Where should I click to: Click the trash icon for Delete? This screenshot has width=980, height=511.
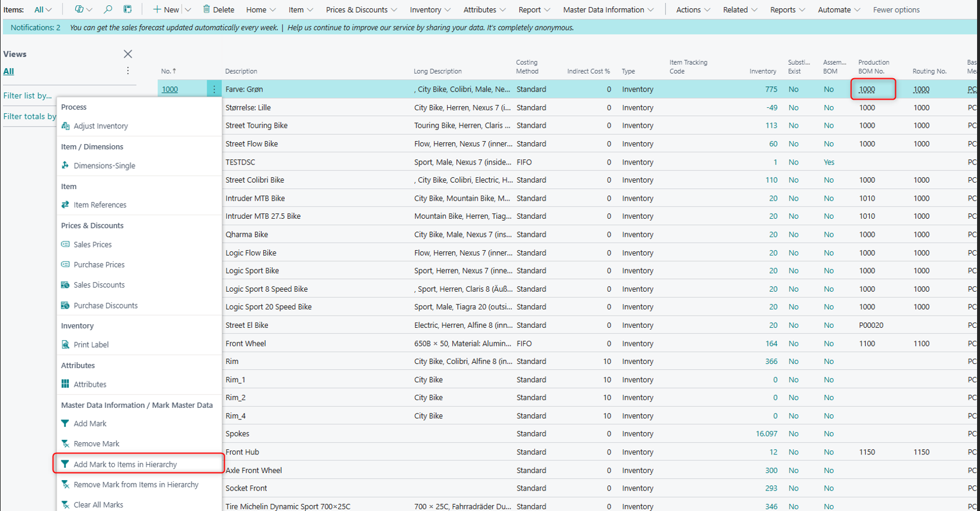point(207,9)
